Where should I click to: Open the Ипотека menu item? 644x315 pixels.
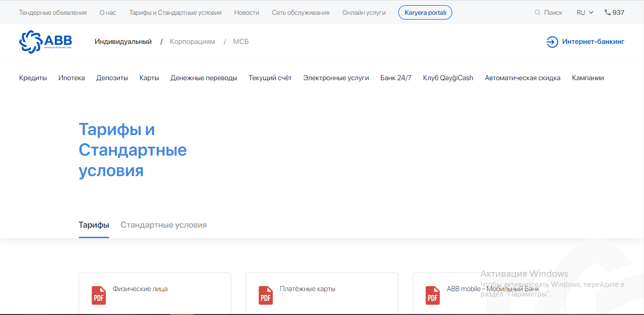pyautogui.click(x=72, y=78)
